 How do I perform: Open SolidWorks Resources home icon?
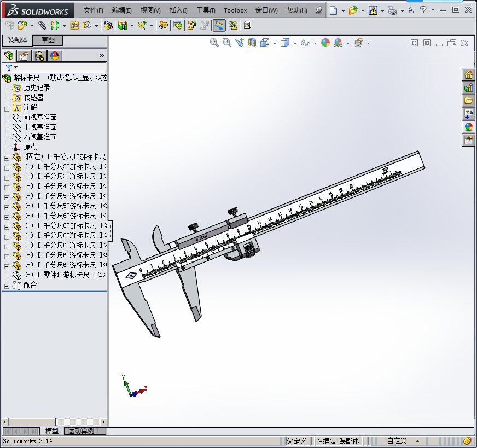coord(468,74)
